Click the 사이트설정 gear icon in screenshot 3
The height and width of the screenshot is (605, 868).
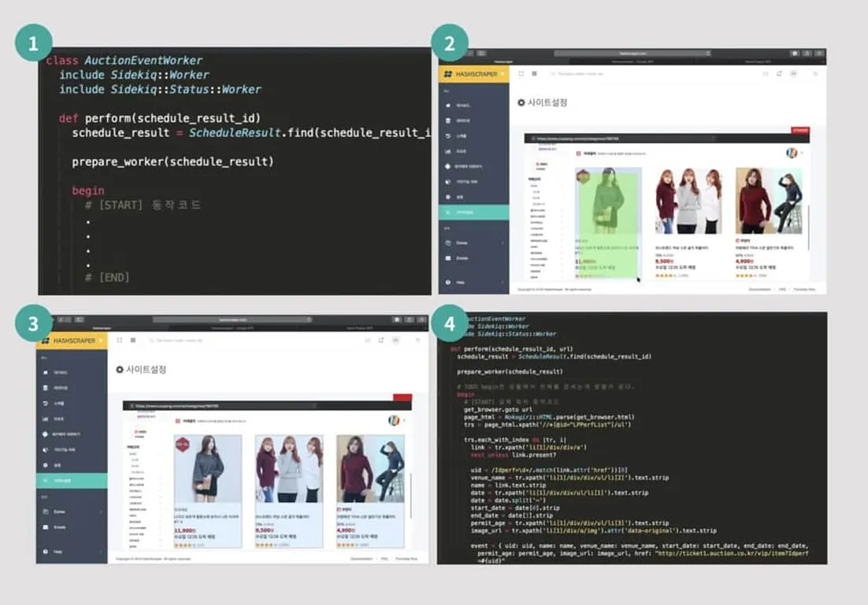point(120,369)
